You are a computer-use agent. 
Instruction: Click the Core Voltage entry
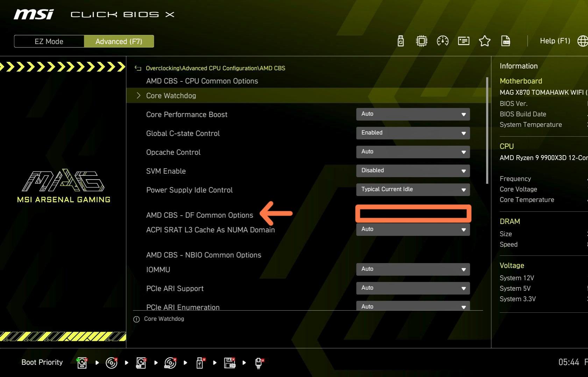point(518,189)
